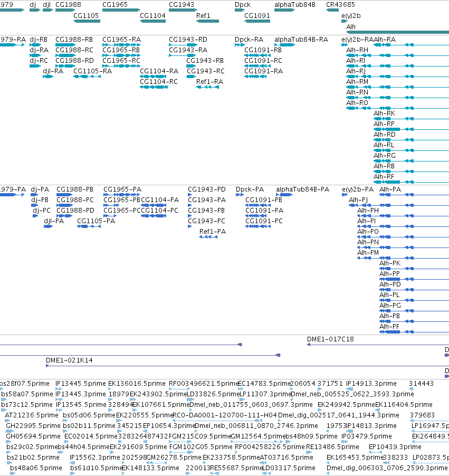Select protein label e(y)2b-PA
Image resolution: width=449 pixels, height=476 pixels.
pyautogui.click(x=358, y=190)
